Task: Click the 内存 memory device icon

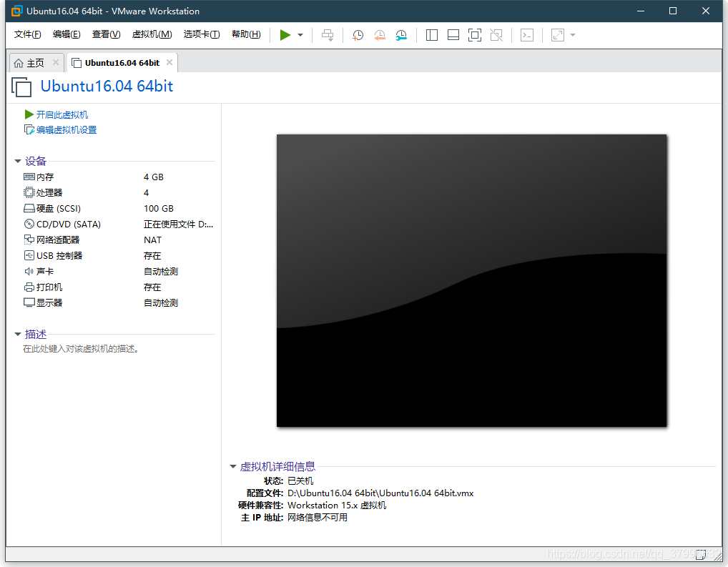Action: click(29, 177)
